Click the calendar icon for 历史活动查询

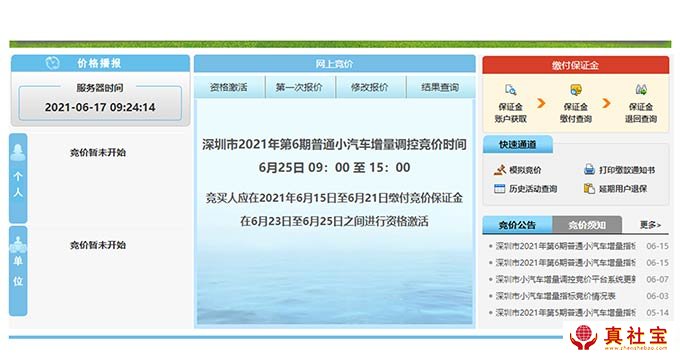click(500, 189)
